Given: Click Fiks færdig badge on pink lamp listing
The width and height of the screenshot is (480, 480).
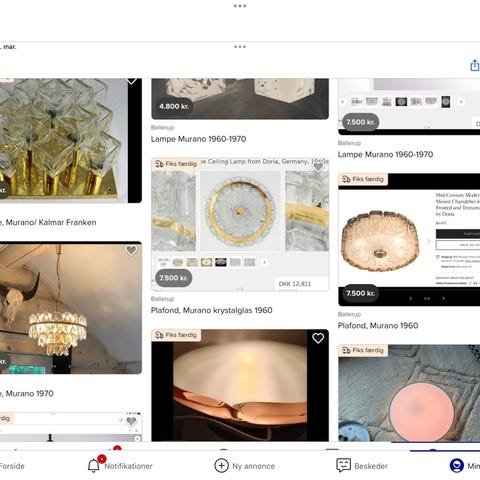Looking at the screenshot, I should coord(363,350).
